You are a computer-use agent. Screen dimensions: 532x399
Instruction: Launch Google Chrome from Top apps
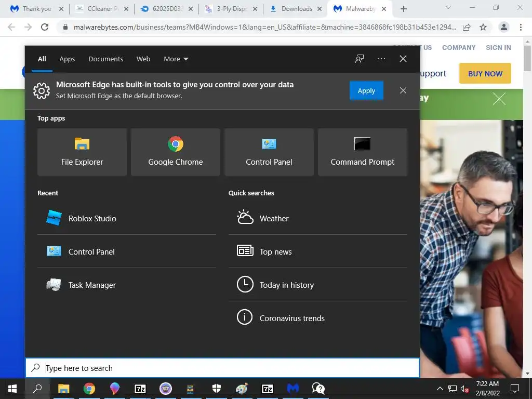tap(176, 152)
